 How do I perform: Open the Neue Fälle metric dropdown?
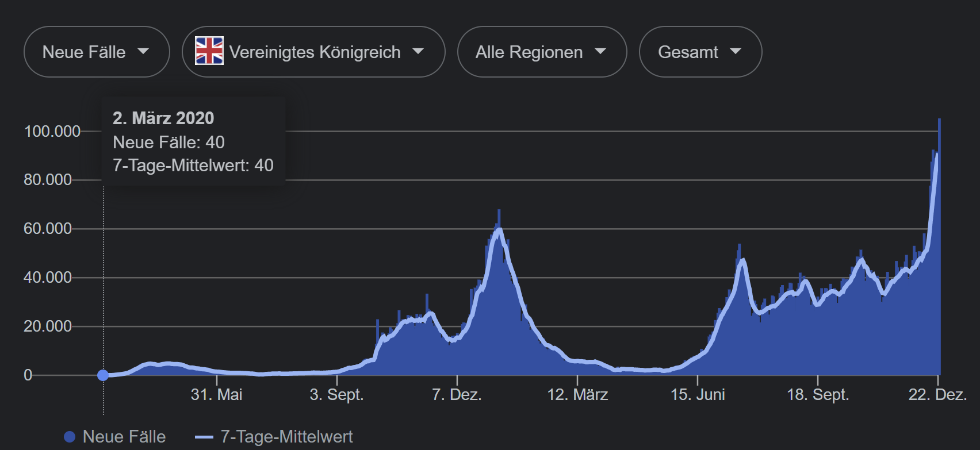tap(96, 52)
